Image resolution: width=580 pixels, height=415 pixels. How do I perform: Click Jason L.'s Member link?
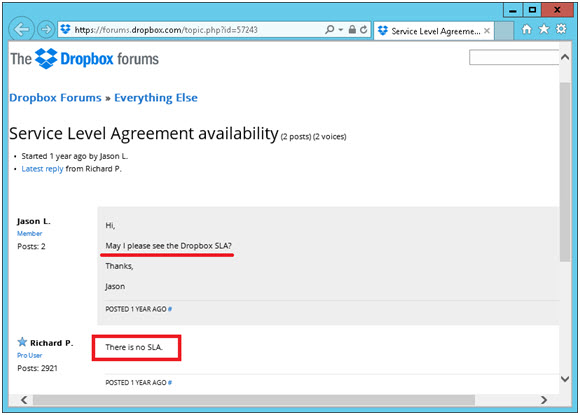(x=30, y=233)
